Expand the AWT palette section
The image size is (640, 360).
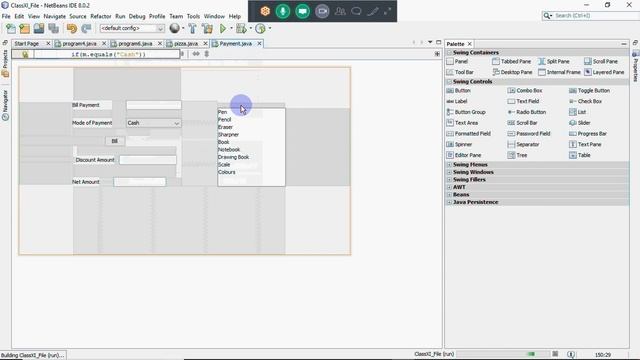[449, 187]
